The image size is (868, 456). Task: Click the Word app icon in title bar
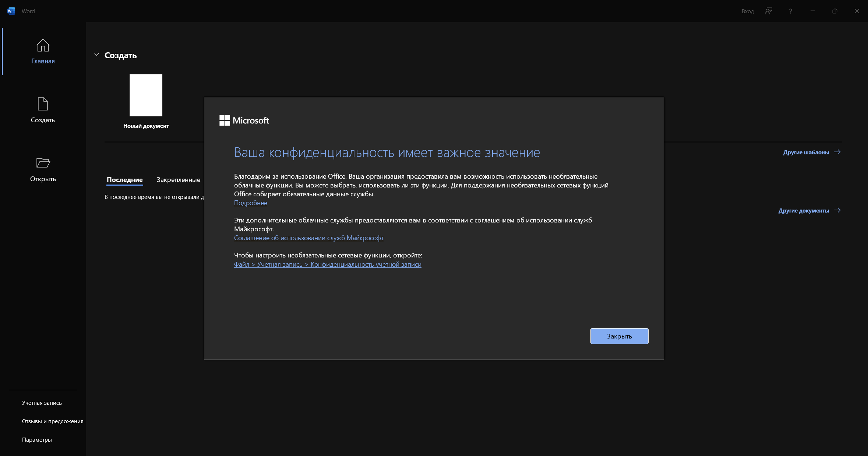11,11
